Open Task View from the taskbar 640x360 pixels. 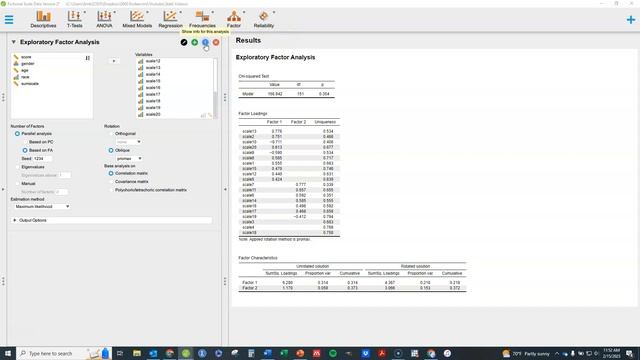pyautogui.click(x=120, y=353)
